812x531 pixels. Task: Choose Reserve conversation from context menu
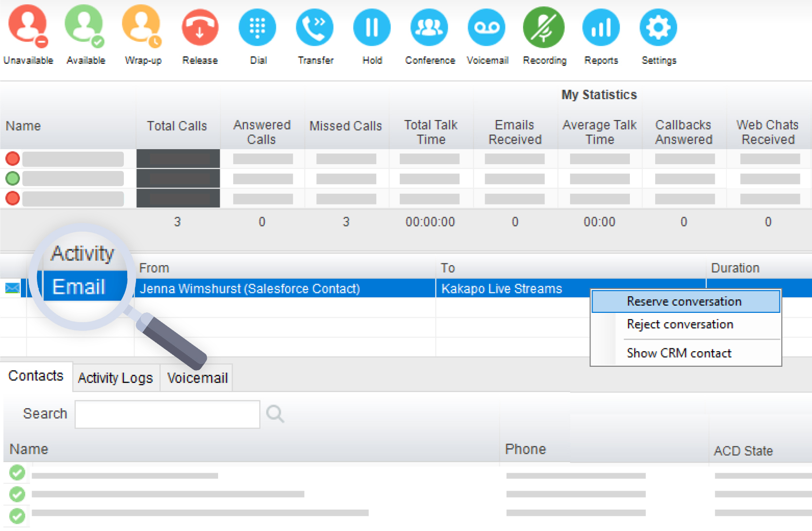pyautogui.click(x=684, y=302)
